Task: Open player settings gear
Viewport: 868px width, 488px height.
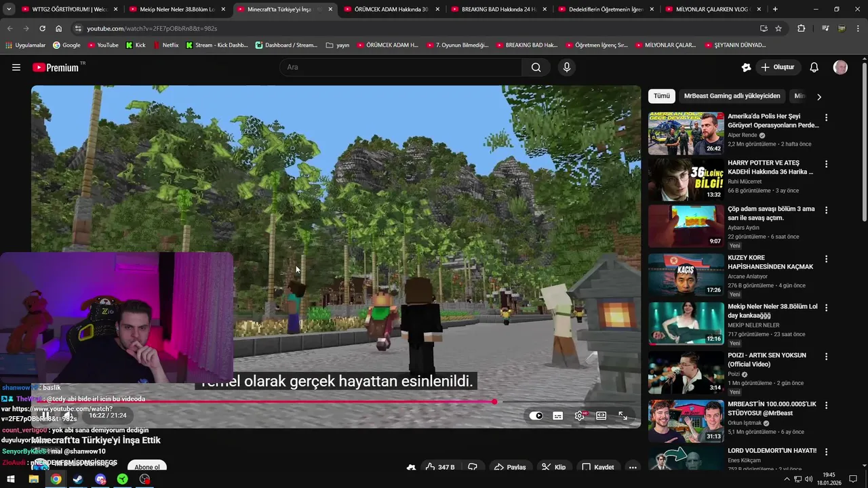Action: coord(580,416)
